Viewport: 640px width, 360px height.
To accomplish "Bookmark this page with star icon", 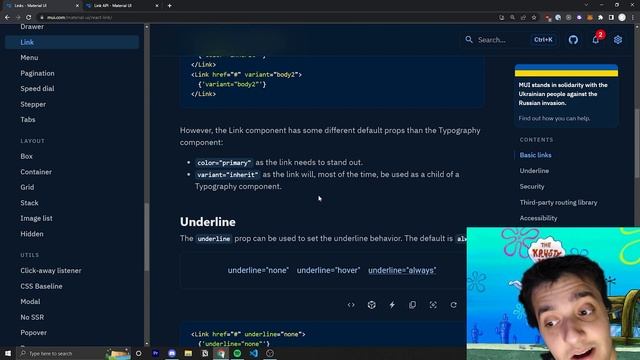I will pos(534,18).
